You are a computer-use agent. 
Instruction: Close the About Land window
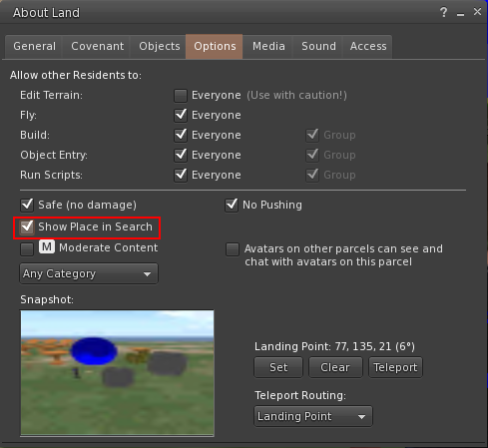tap(477, 12)
